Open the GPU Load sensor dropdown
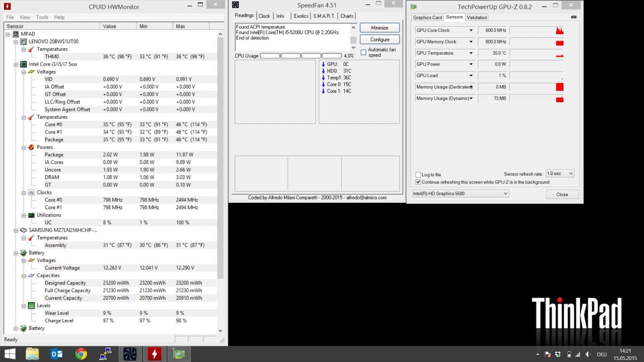644x362 pixels. pyautogui.click(x=471, y=76)
